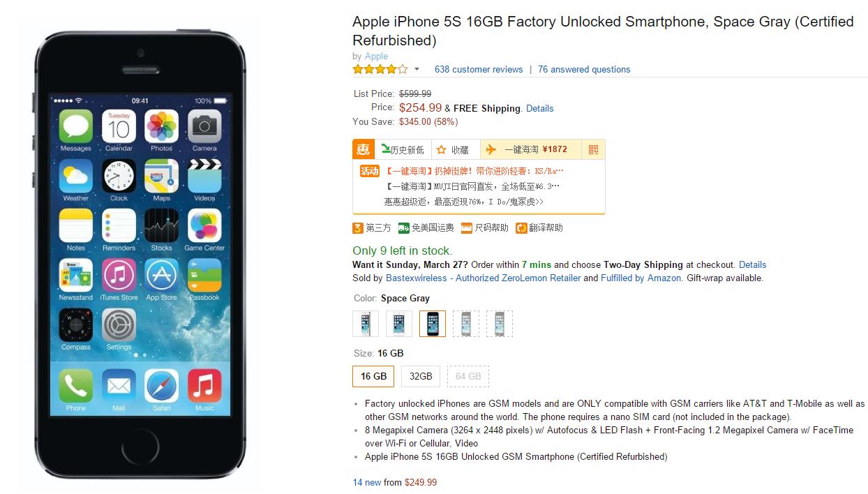868x494 pixels.
Task: Click the QR code icon in toolbar
Action: (594, 149)
